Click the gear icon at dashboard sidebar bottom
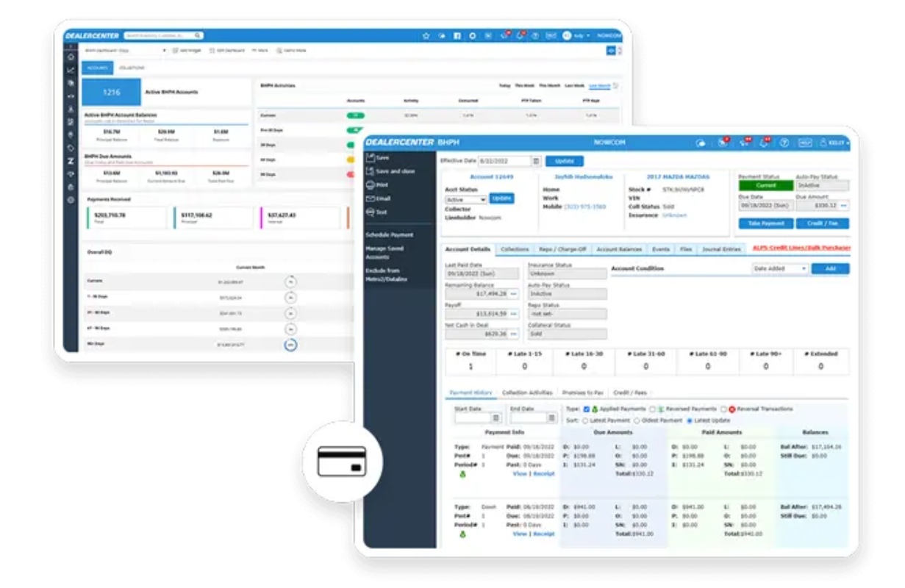This screenshot has width=905, height=588. (71, 199)
